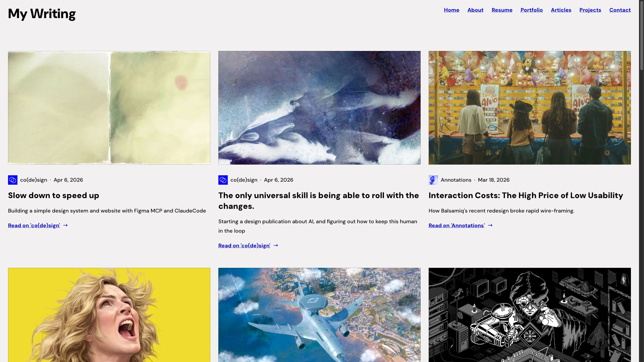Navigate to Portfolio in header
The height and width of the screenshot is (362, 644).
click(531, 10)
